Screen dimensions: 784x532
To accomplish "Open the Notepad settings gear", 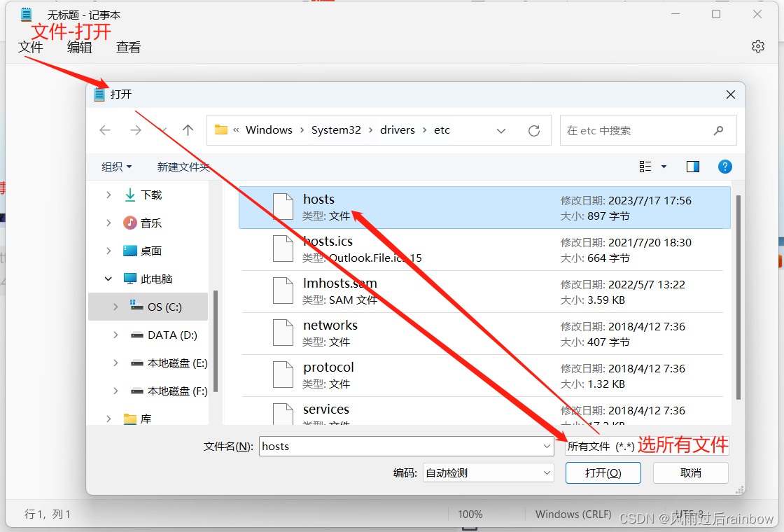I will (758, 46).
